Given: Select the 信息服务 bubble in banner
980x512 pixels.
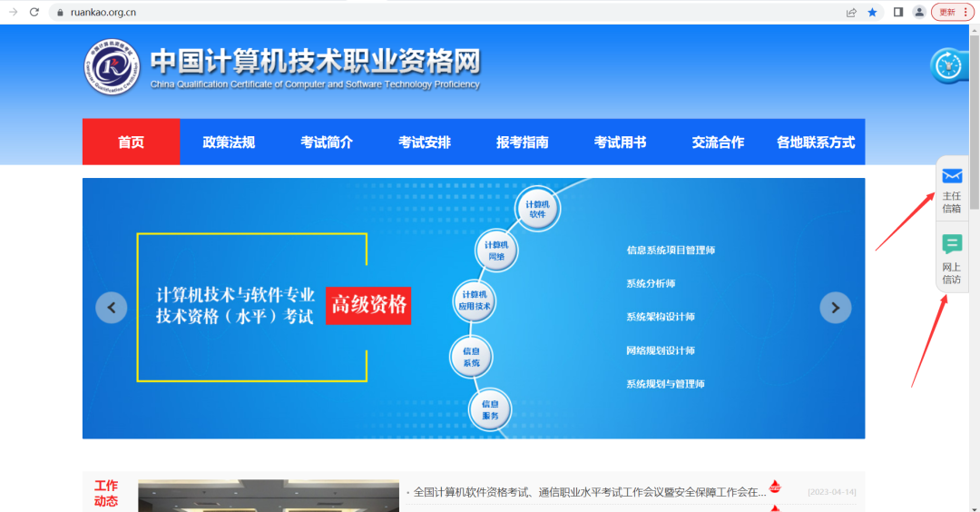Looking at the screenshot, I should 490,409.
